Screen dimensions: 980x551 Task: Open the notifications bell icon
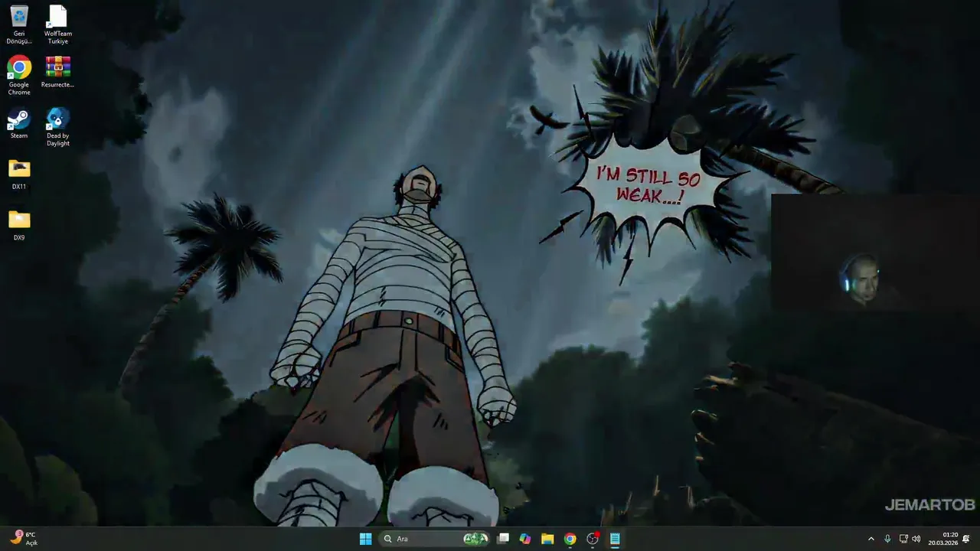click(x=966, y=539)
